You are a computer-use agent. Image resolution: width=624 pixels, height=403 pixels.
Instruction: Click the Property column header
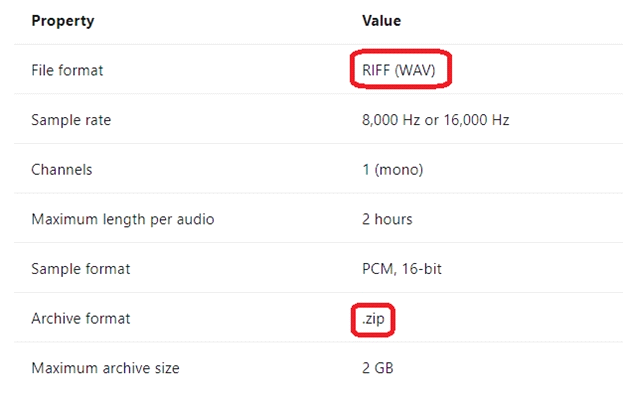(x=63, y=21)
